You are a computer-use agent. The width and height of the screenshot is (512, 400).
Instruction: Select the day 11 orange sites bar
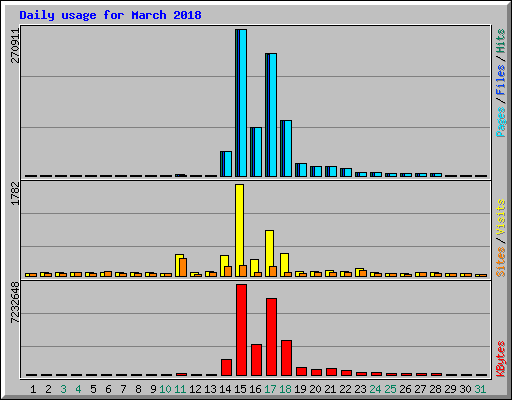tap(183, 267)
